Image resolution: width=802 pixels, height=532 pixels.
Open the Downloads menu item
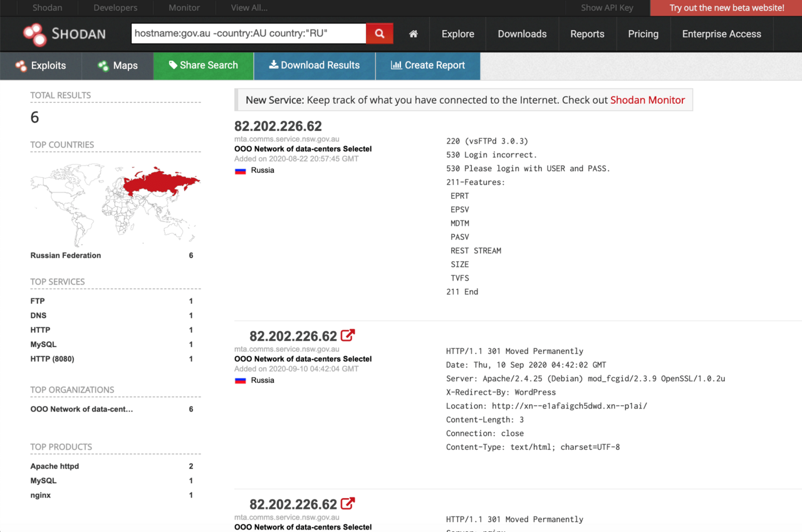click(523, 34)
